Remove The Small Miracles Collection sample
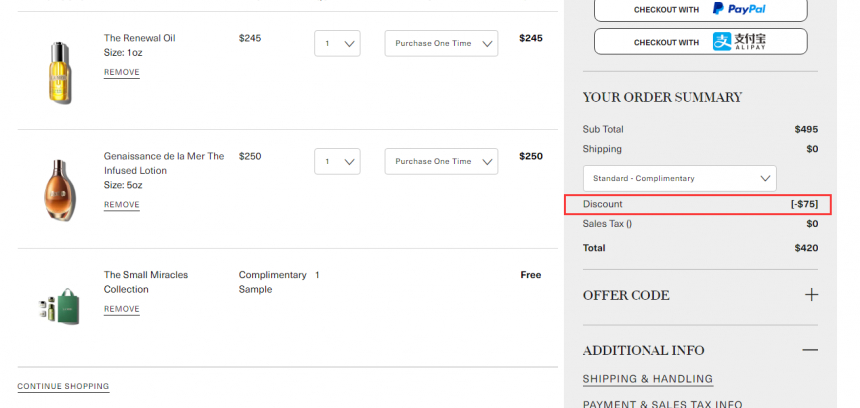The image size is (860, 408). pos(122,309)
